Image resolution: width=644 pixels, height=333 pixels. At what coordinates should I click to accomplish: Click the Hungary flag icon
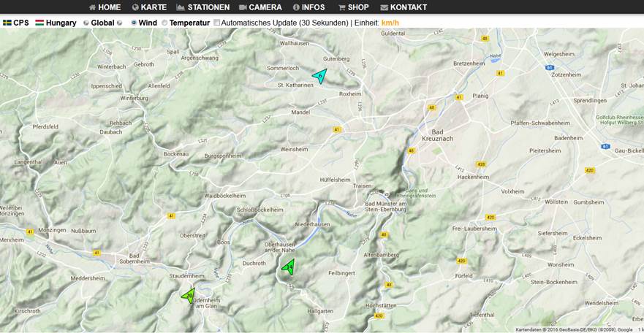tap(40, 23)
